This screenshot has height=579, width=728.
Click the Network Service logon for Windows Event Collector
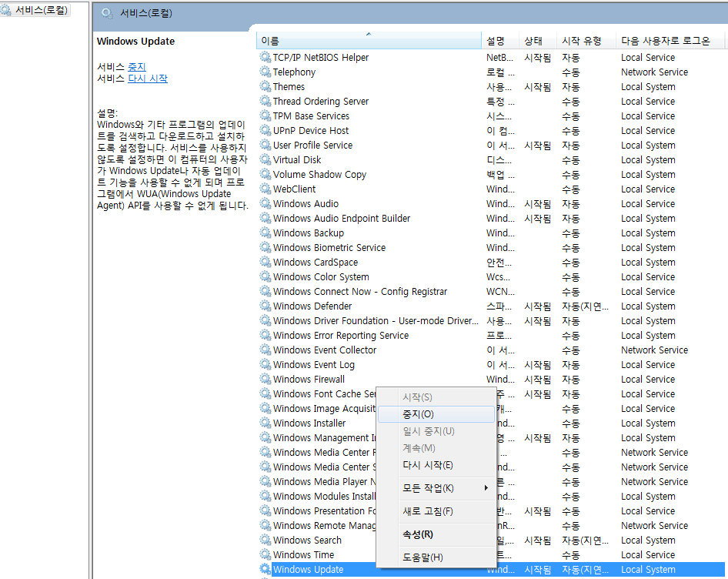point(655,350)
